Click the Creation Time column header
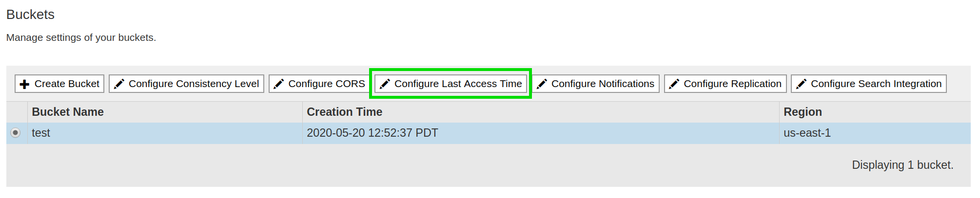This screenshot has width=980, height=198. click(x=344, y=112)
